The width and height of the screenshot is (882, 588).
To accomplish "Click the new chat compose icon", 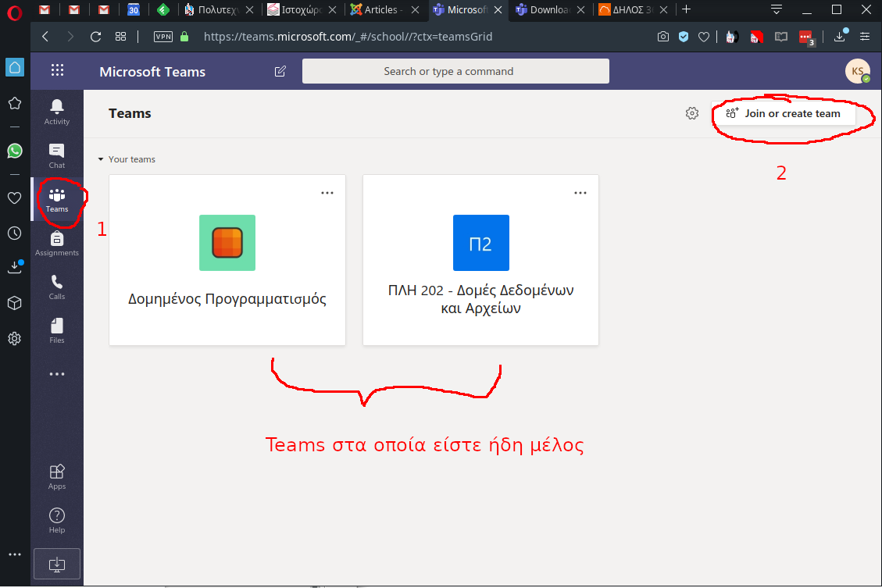I will pos(280,71).
